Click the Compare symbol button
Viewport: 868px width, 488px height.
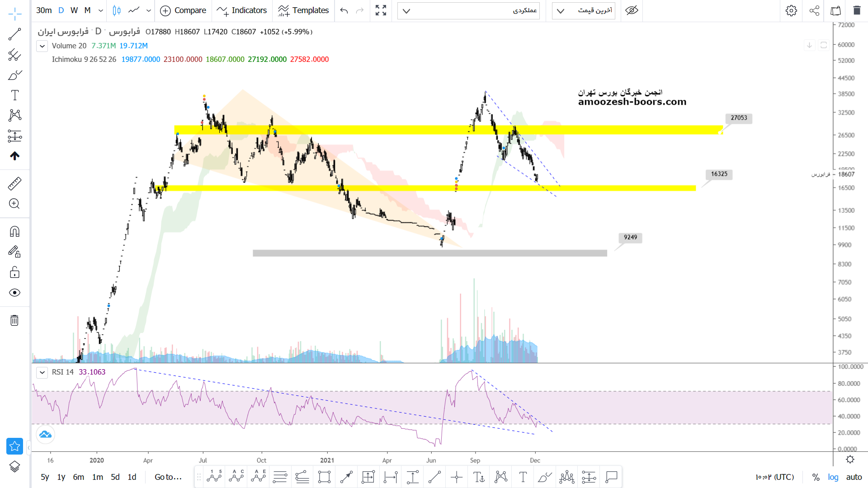pos(183,10)
